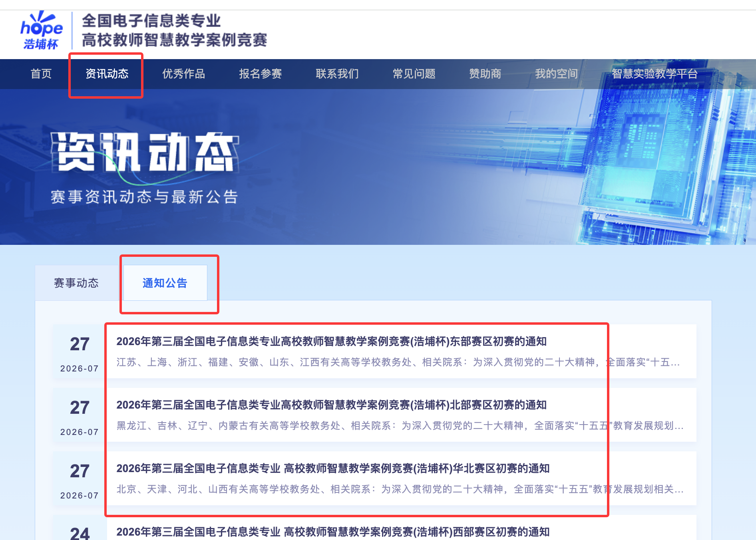Click the date 24 beside 西部赛区 notice
Screen dimensions: 756x540
pyautogui.click(x=80, y=533)
